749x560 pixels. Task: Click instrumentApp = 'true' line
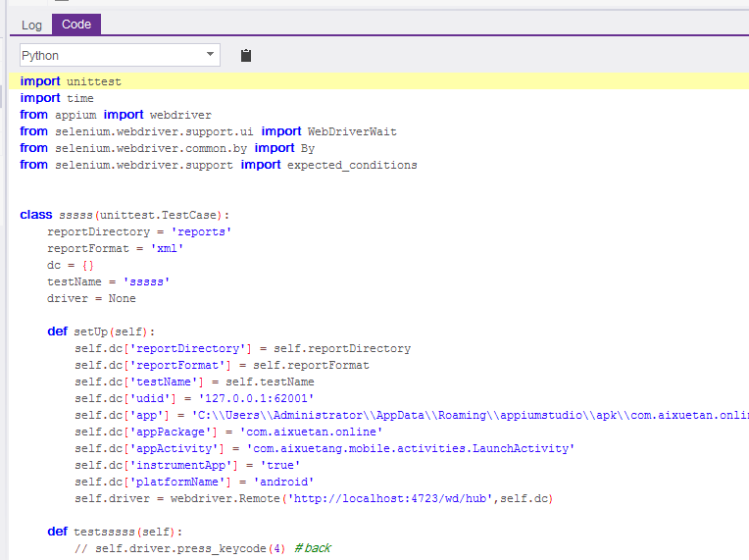(x=187, y=466)
